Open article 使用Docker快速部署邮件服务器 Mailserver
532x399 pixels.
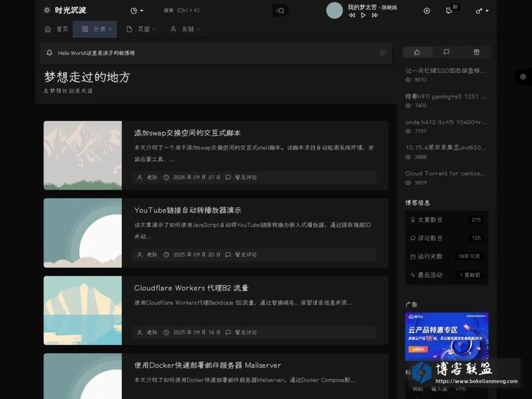[207, 365]
